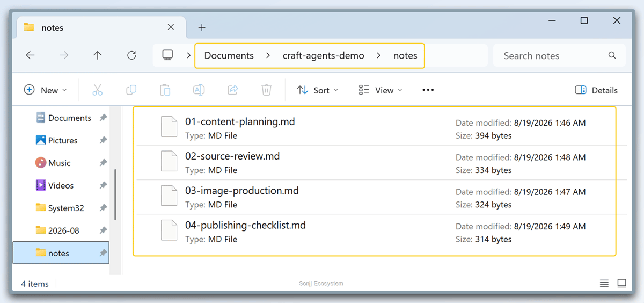
Task: Refresh the notes folder view
Action: click(x=131, y=55)
